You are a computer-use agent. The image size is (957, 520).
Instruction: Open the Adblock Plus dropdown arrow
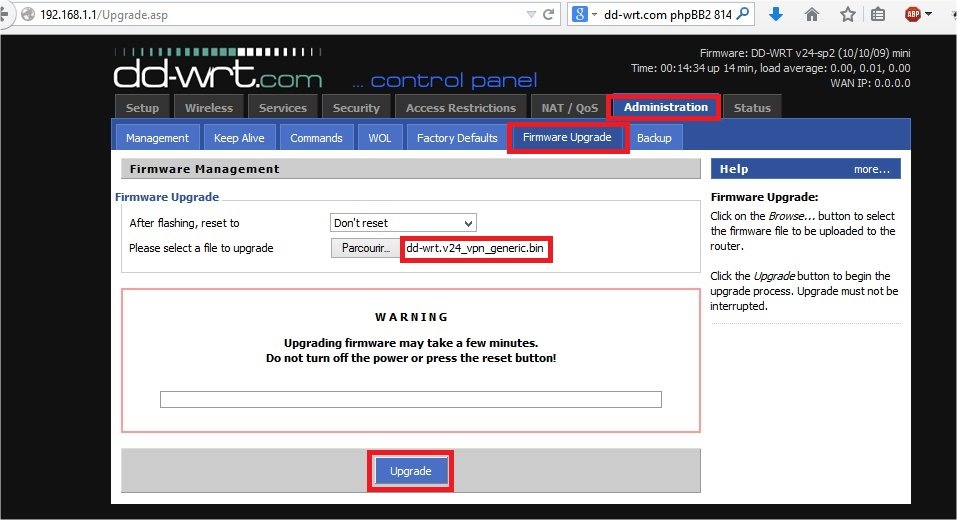pyautogui.click(x=929, y=15)
